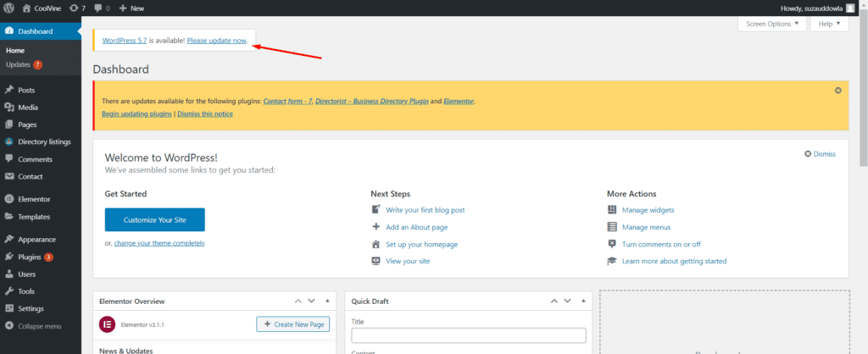Viewport: 868px width, 354px height.
Task: Toggle the Quick Draft panel collapse
Action: pyautogui.click(x=583, y=301)
